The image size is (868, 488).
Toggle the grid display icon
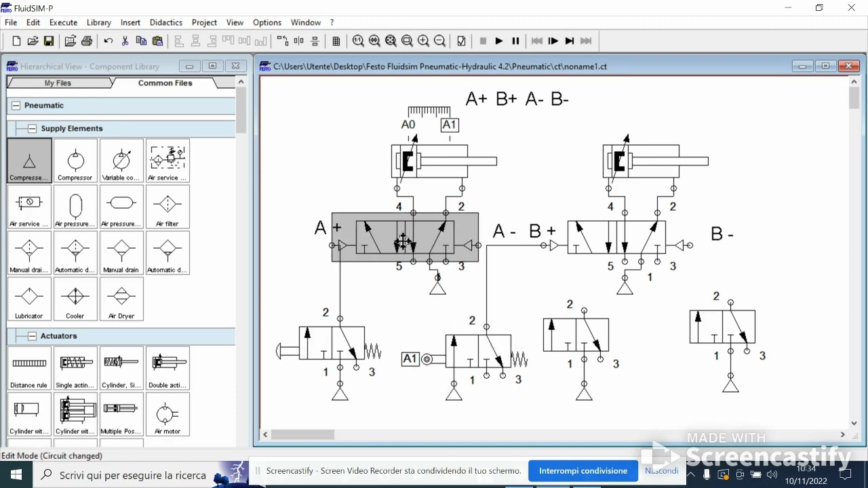[x=336, y=41]
